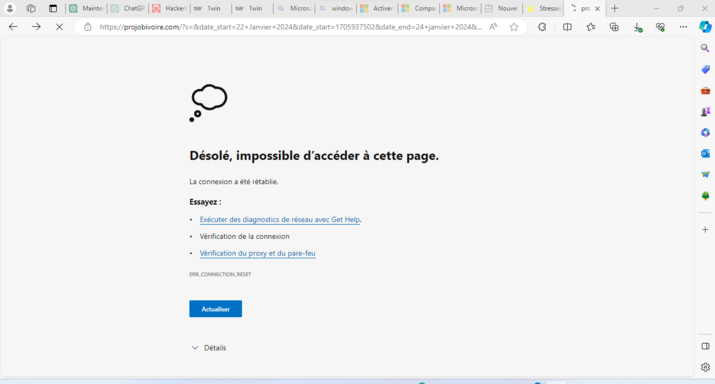The image size is (715, 384).
Task: Toggle the sidebar panel visibility icon
Action: [x=705, y=346]
